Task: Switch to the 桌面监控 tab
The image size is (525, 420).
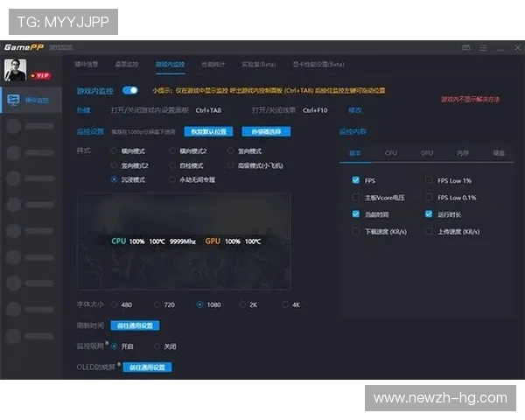Action: (x=127, y=64)
